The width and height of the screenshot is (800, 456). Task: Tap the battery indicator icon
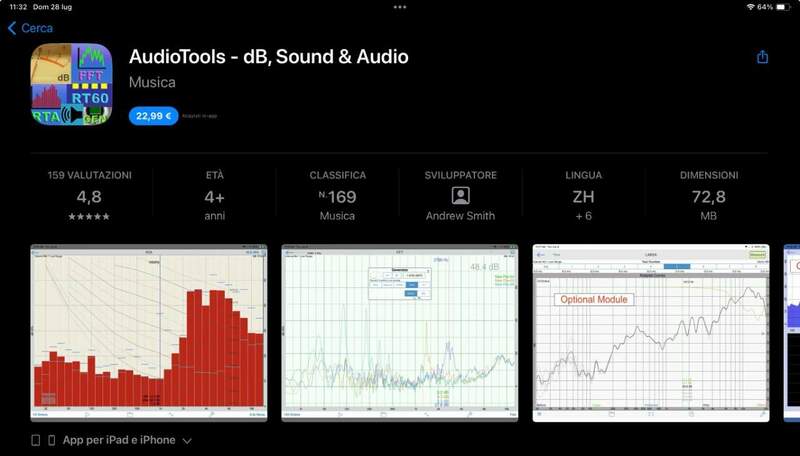coord(783,7)
